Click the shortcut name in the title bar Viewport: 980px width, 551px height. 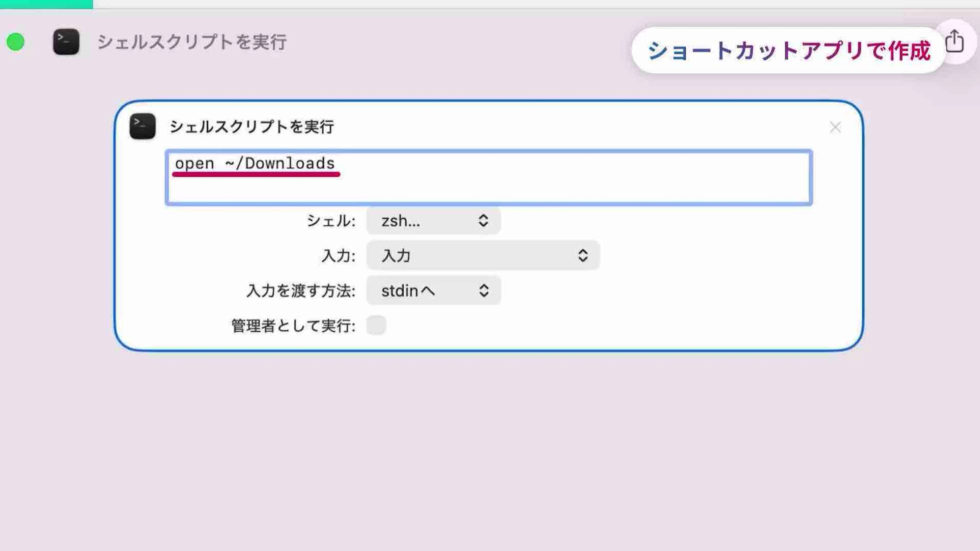click(x=192, y=42)
